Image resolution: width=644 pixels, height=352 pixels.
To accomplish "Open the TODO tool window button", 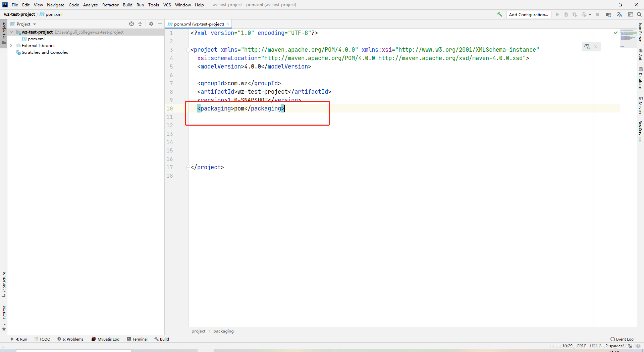I will coord(42,339).
